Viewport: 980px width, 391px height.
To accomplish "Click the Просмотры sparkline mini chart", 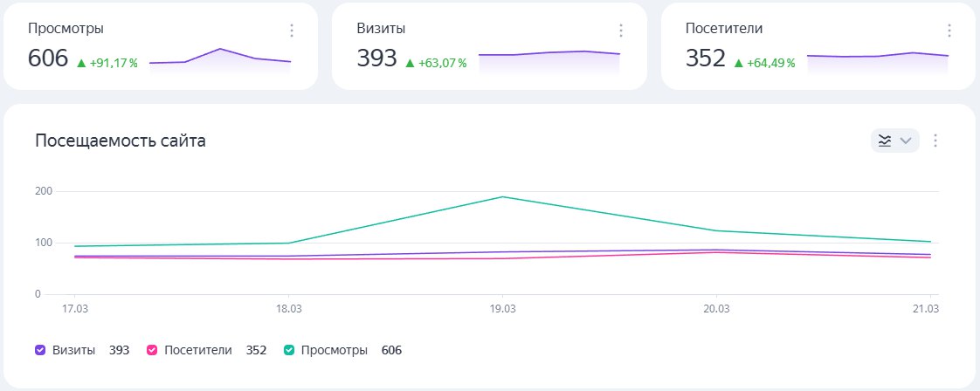I will [220, 59].
